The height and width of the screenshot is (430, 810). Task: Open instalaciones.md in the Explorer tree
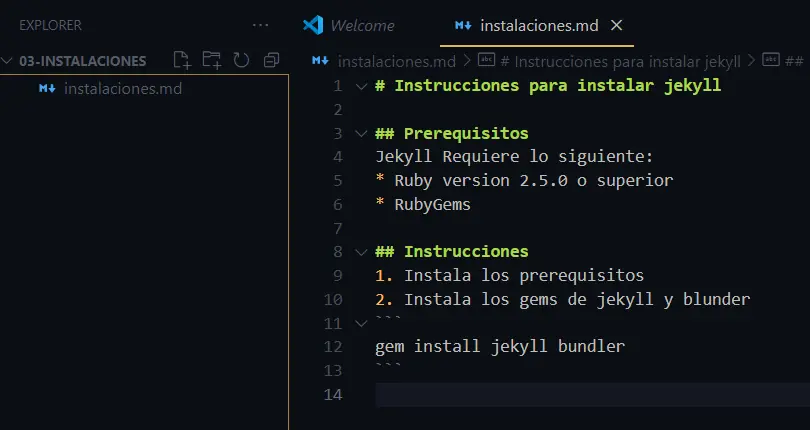tap(123, 88)
